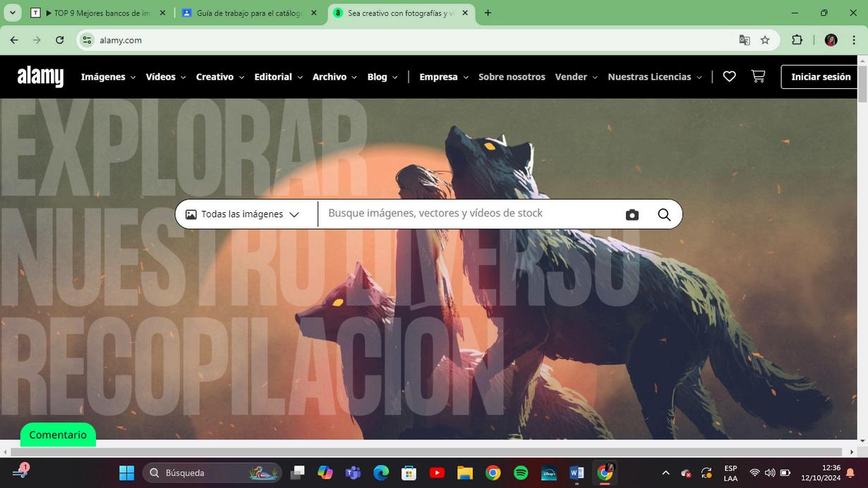Expand the Archivo menu
The width and height of the screenshot is (868, 488).
(335, 77)
